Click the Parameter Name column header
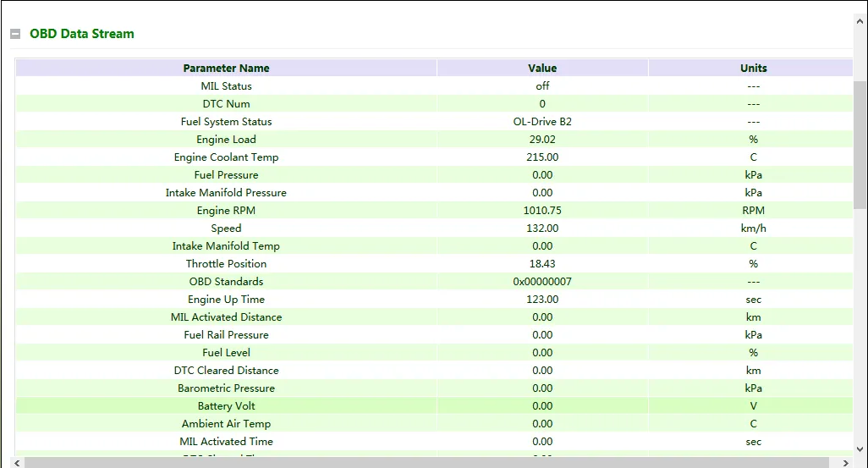This screenshot has height=468, width=868. 227,68
